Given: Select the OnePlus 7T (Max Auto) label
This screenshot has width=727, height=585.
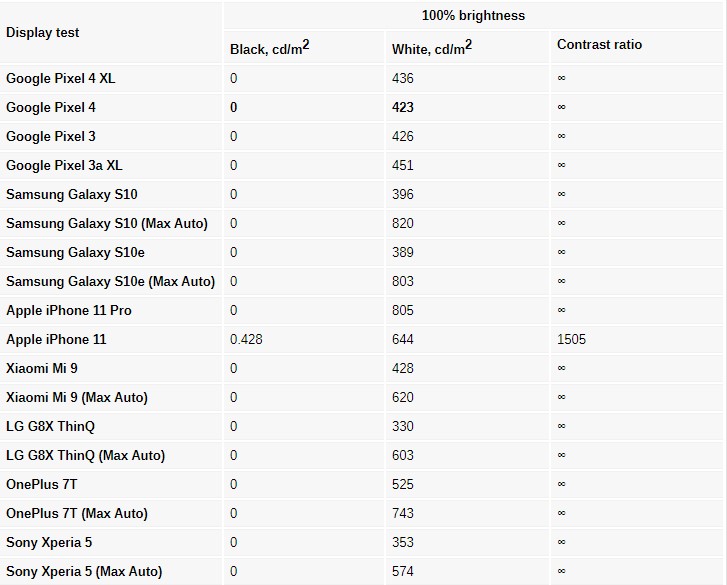Looking at the screenshot, I should (77, 514).
